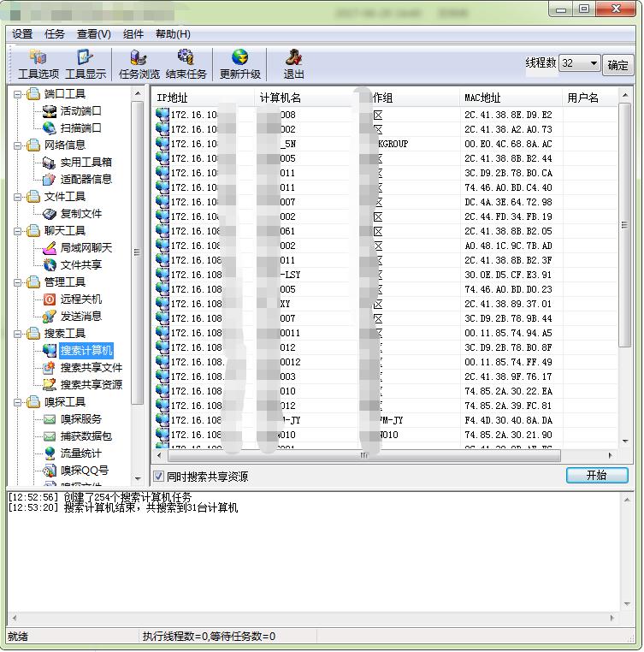Click the tool tree vertical scrollbar thumb
This screenshot has height=652, width=644.
[x=137, y=252]
